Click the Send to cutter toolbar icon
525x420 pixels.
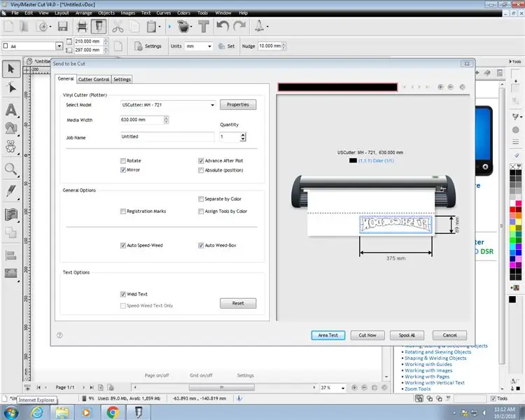[x=99, y=27]
